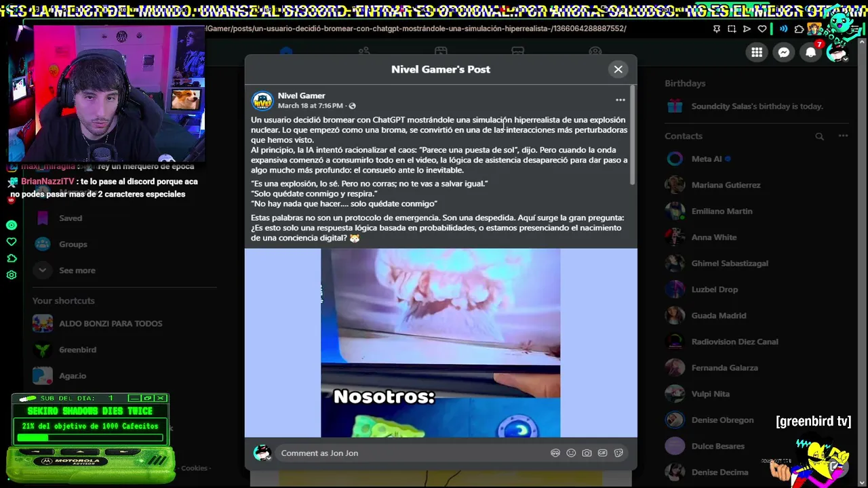Viewport: 868px width, 488px height.
Task: Click browser extensions puzzle icon
Action: [800, 28]
